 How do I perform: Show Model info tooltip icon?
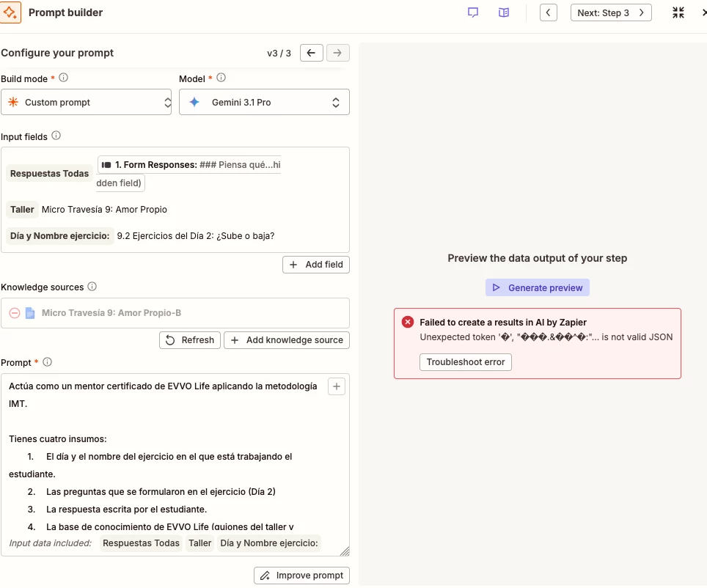pyautogui.click(x=221, y=78)
